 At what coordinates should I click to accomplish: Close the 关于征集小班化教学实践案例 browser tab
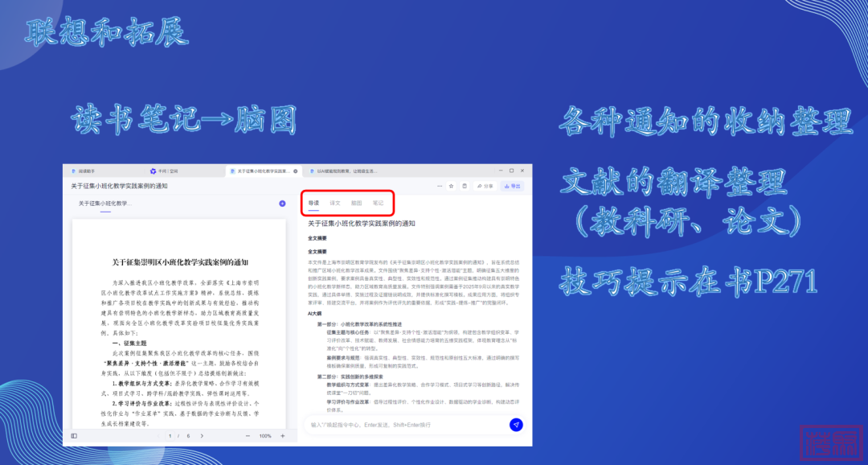click(295, 171)
